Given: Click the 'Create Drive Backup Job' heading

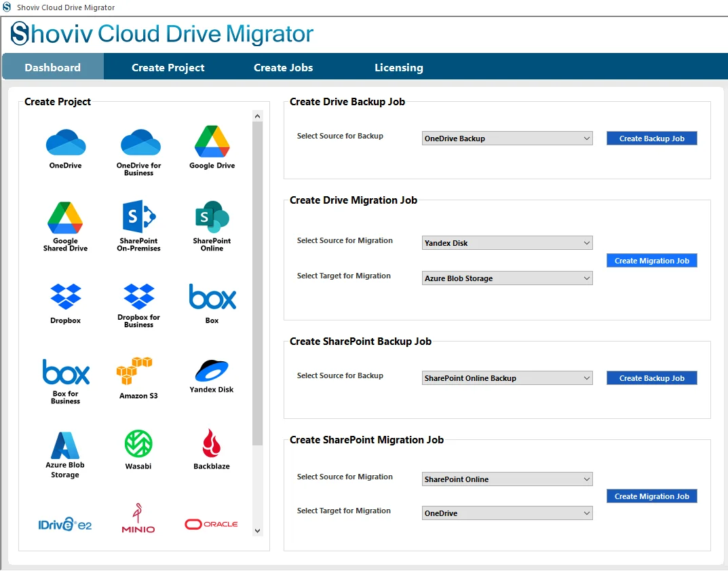Looking at the screenshot, I should pos(347,102).
